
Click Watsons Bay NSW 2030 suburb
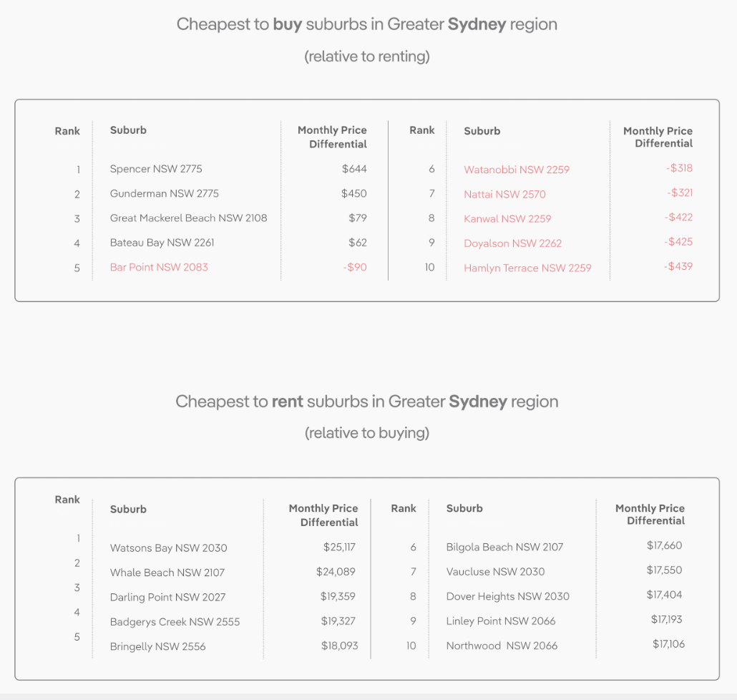coord(168,548)
